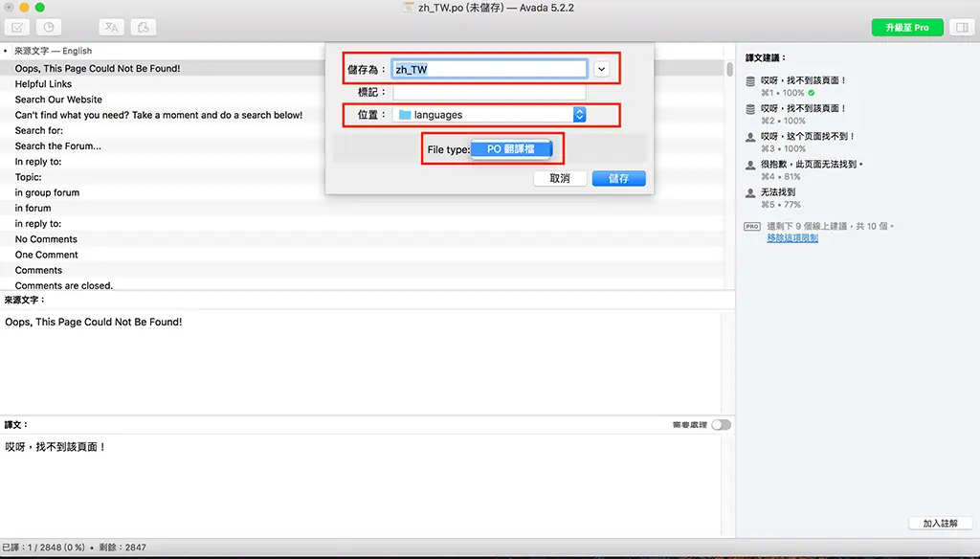Viewport: 980px width, 559px height.
Task: Select the "Comments are closed." row
Action: pyautogui.click(x=363, y=285)
